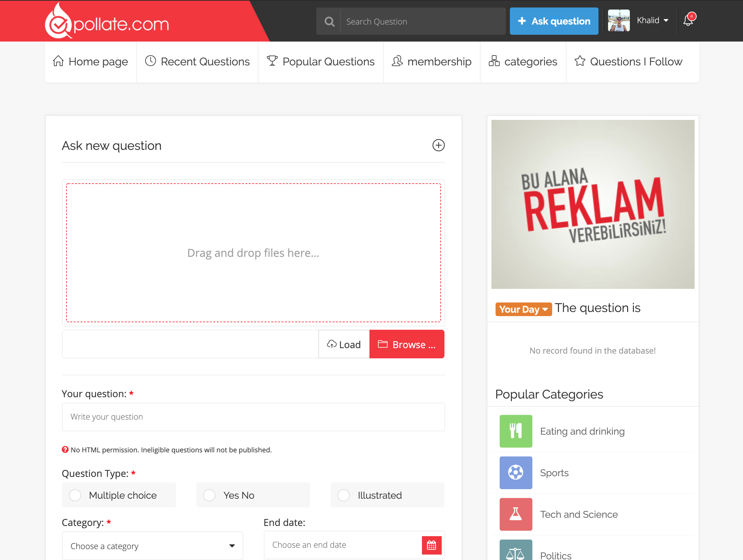
Task: Click the search magnifier icon
Action: tap(329, 21)
